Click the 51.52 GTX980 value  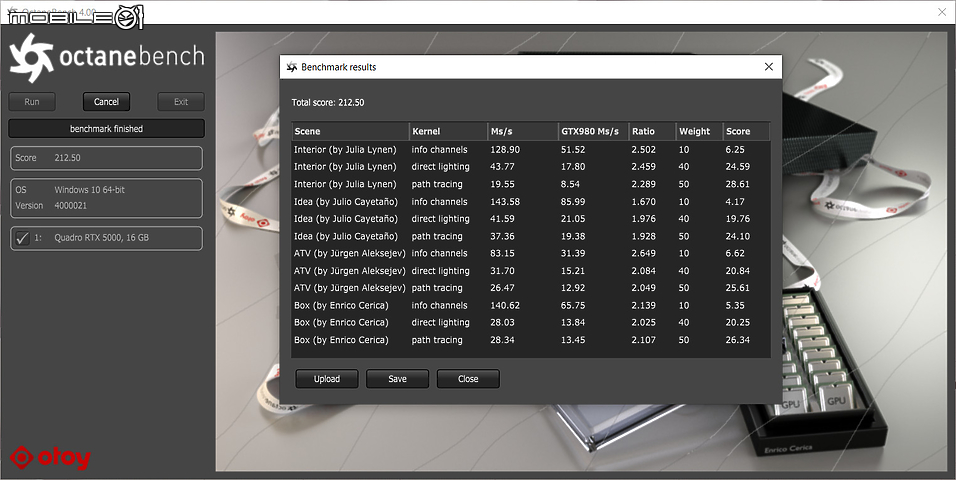tap(573, 149)
